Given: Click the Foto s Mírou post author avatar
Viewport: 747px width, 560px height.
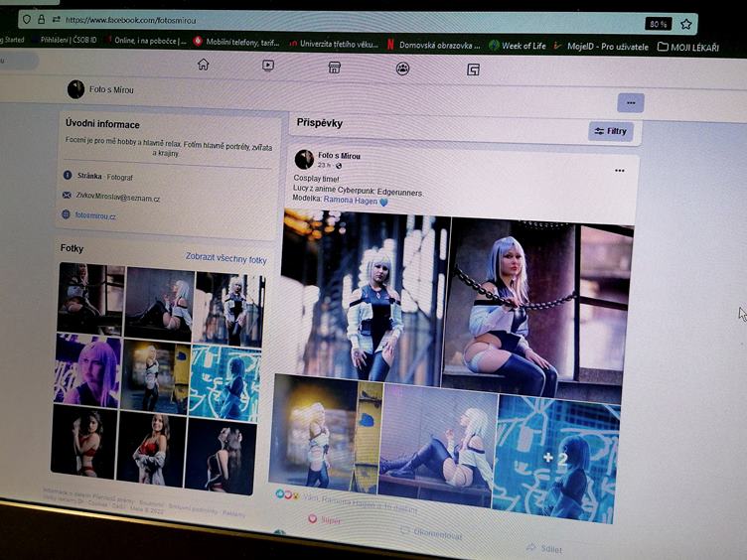Looking at the screenshot, I should (304, 159).
